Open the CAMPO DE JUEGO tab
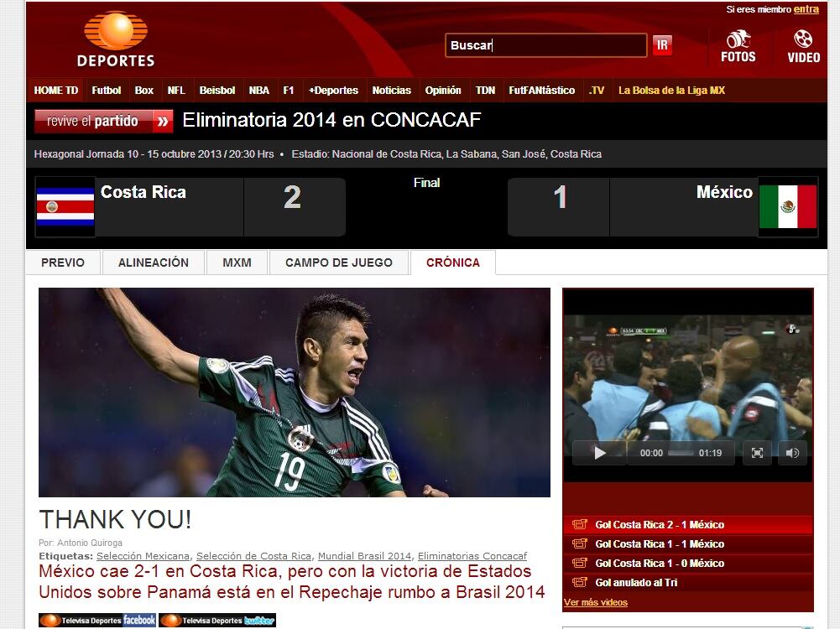 [338, 263]
